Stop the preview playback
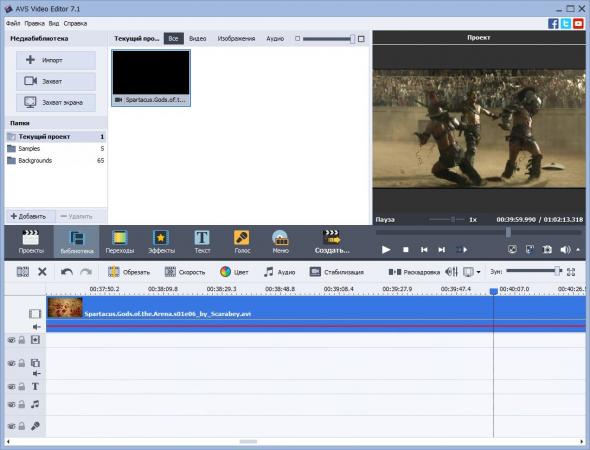Image resolution: width=590 pixels, height=450 pixels. point(406,249)
